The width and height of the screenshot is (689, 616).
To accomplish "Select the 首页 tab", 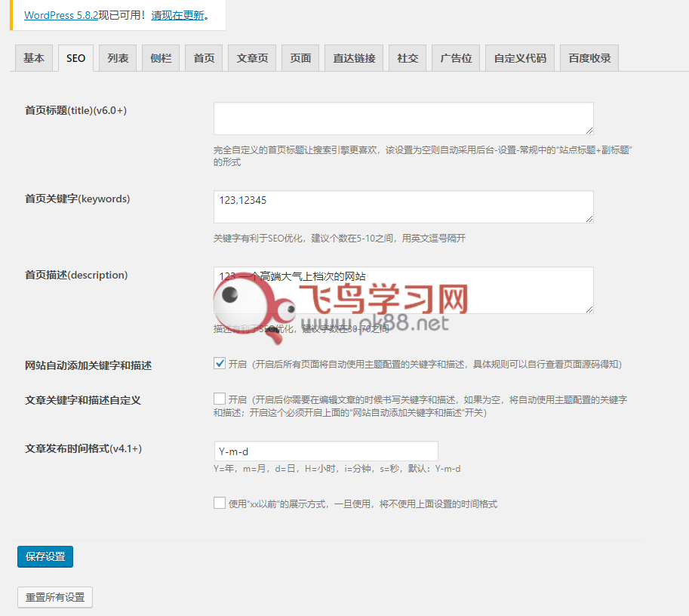I will 204,58.
